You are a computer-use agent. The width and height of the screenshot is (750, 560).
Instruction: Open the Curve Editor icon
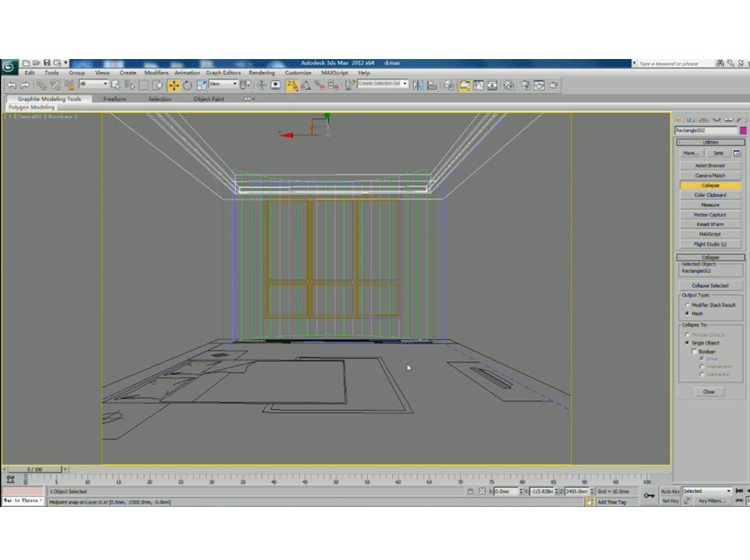tap(478, 85)
